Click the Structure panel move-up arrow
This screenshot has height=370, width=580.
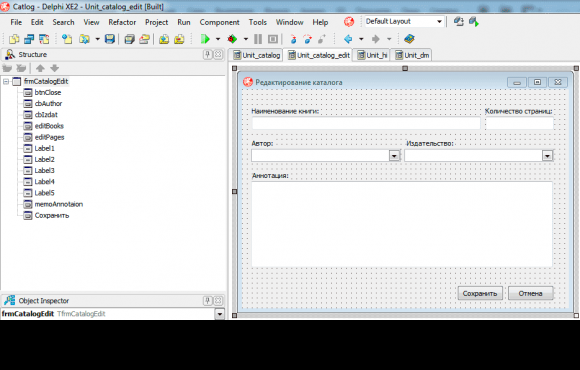[40, 68]
